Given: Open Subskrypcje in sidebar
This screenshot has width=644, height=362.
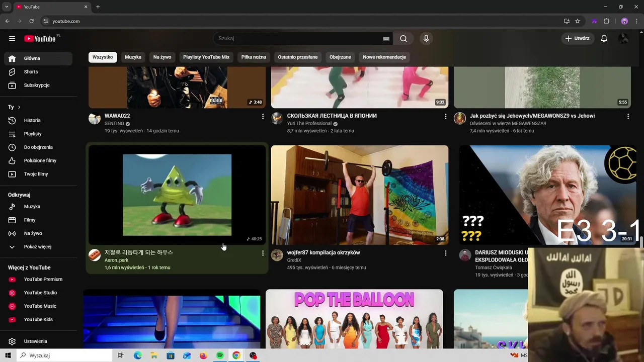Looking at the screenshot, I should 38,85.
